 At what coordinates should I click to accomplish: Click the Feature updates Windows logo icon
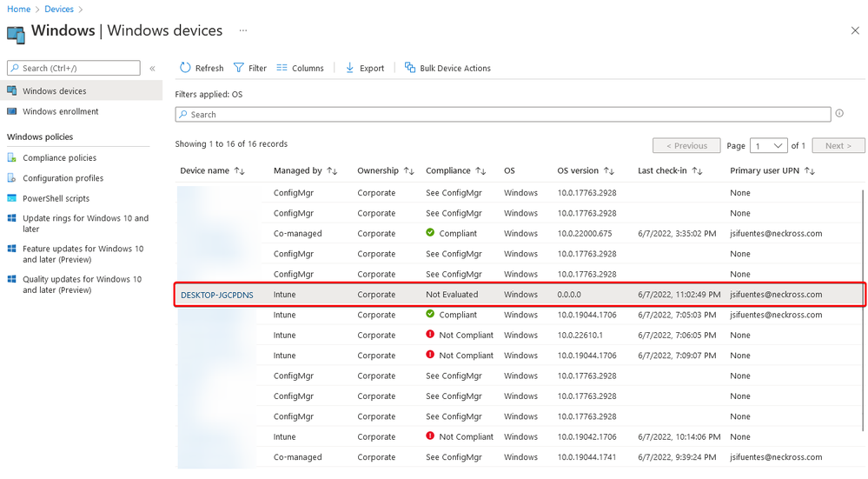pos(11,249)
